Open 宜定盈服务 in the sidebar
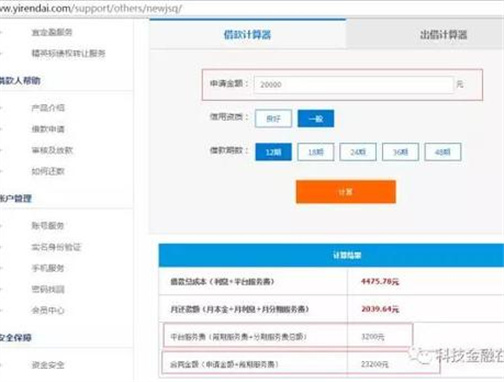 52,32
